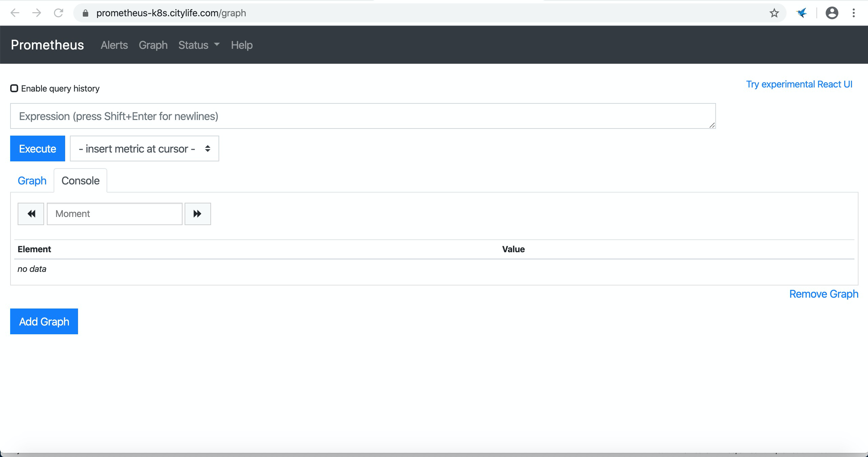868x457 pixels.
Task: Click the Add Graph button
Action: tap(44, 321)
